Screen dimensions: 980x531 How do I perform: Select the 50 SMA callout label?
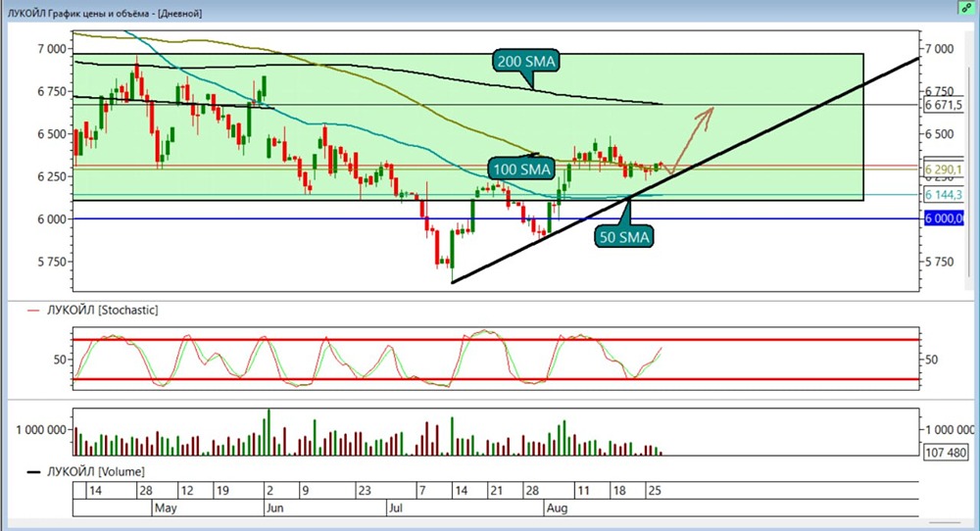624,237
